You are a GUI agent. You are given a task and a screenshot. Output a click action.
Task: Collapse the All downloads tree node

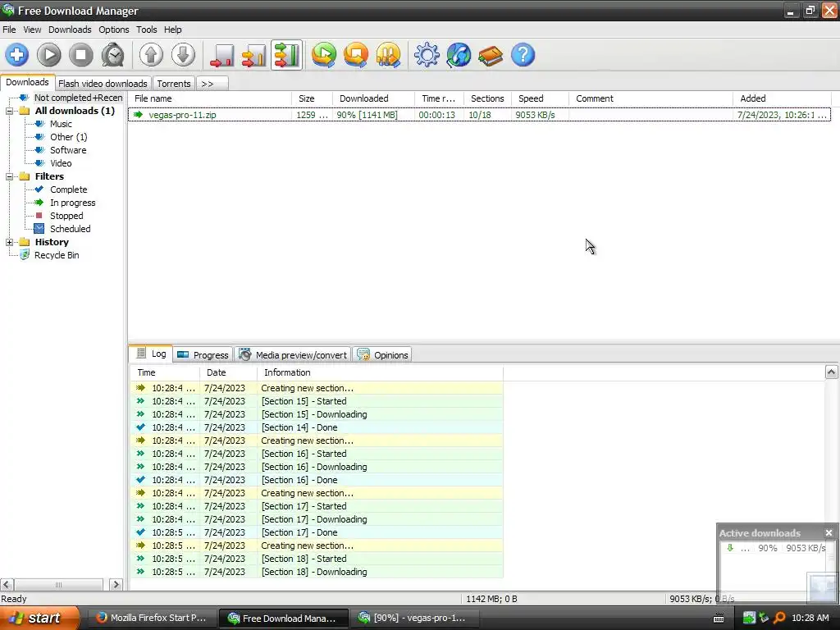coord(9,111)
